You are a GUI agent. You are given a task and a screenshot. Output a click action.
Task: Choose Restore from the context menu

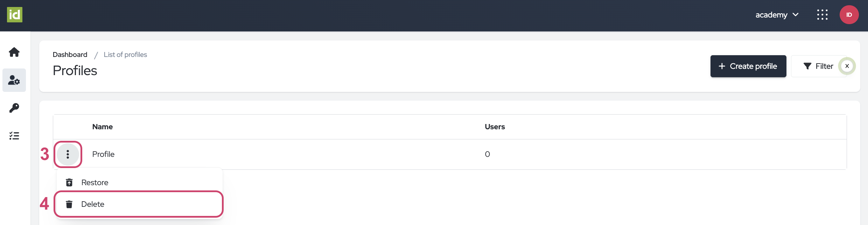(x=95, y=183)
